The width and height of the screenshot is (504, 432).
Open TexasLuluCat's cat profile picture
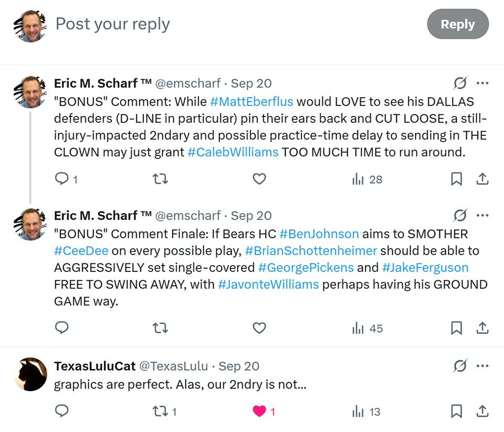click(30, 374)
